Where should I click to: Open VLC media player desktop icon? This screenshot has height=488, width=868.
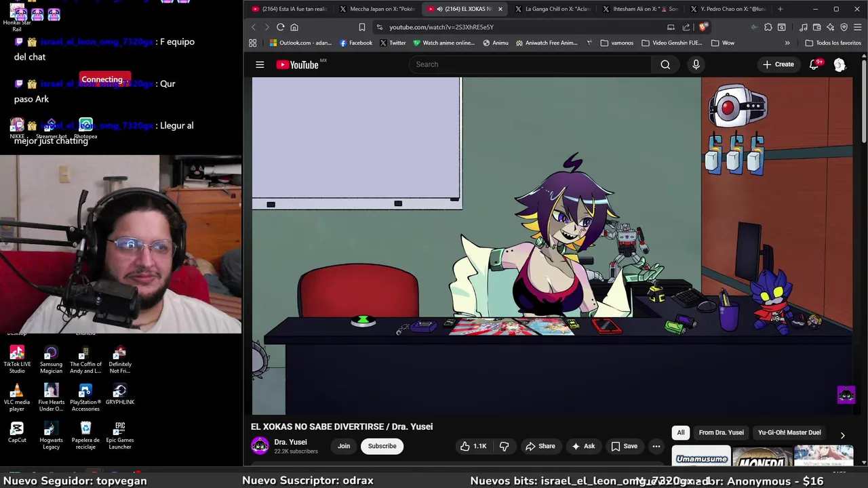tap(17, 397)
